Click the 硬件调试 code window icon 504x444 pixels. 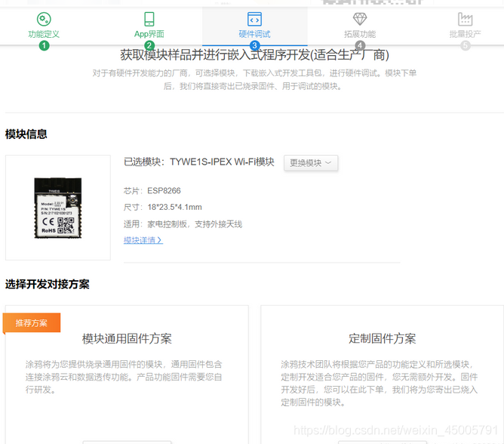click(254, 19)
